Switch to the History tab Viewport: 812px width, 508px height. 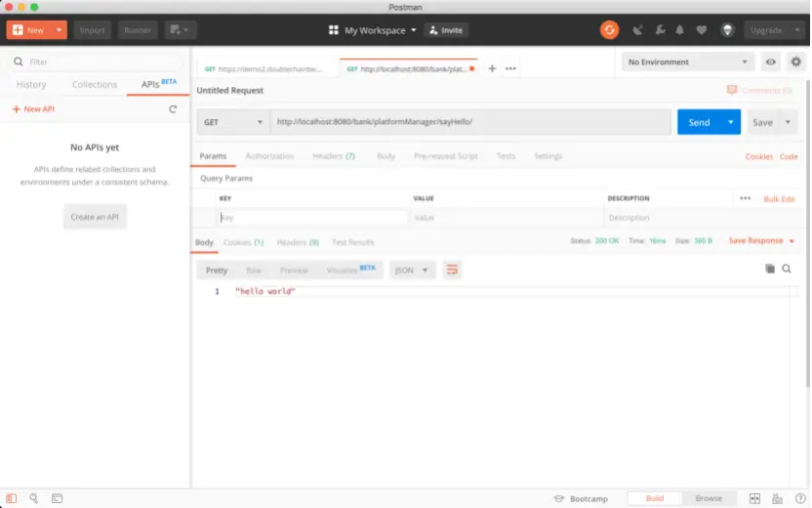point(31,84)
